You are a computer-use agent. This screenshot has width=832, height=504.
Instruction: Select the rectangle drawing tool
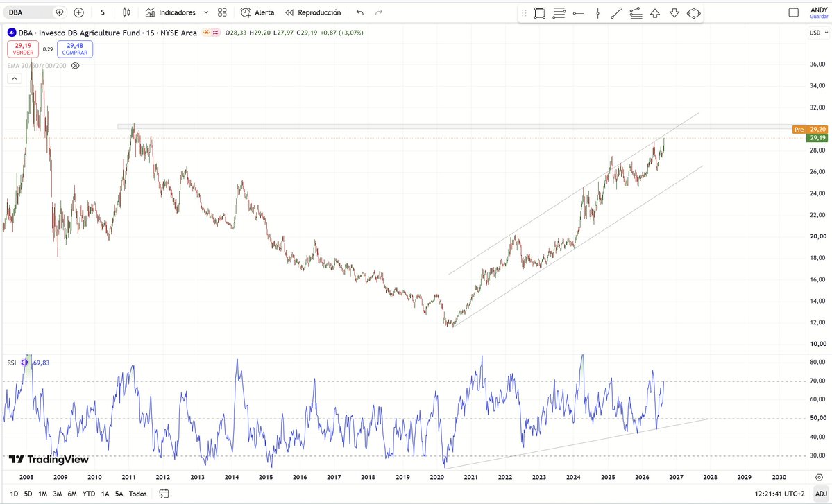click(x=540, y=13)
